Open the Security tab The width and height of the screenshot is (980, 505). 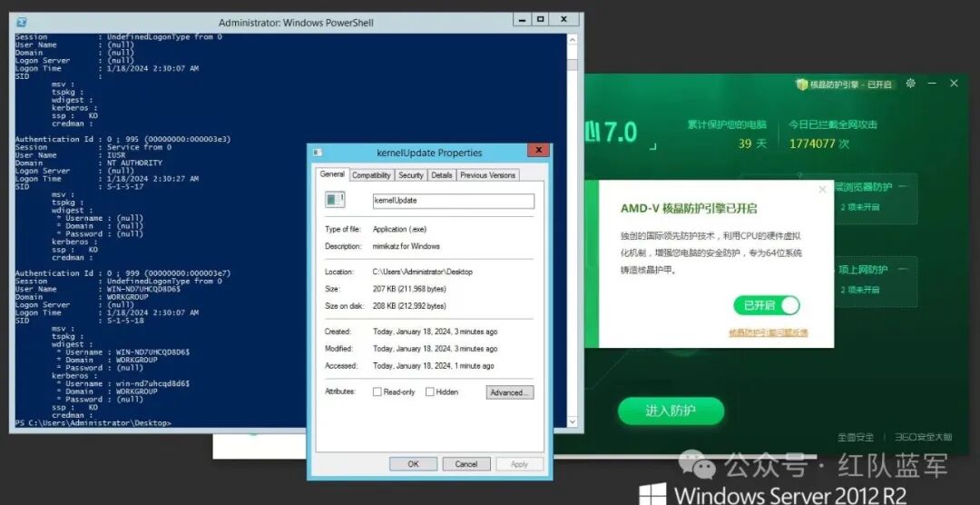411,176
